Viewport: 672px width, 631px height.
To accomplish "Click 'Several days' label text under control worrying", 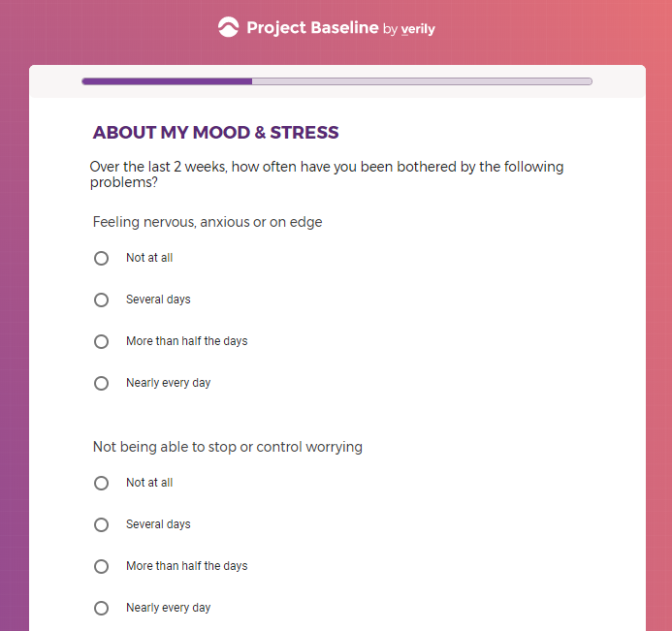I will click(x=158, y=524).
